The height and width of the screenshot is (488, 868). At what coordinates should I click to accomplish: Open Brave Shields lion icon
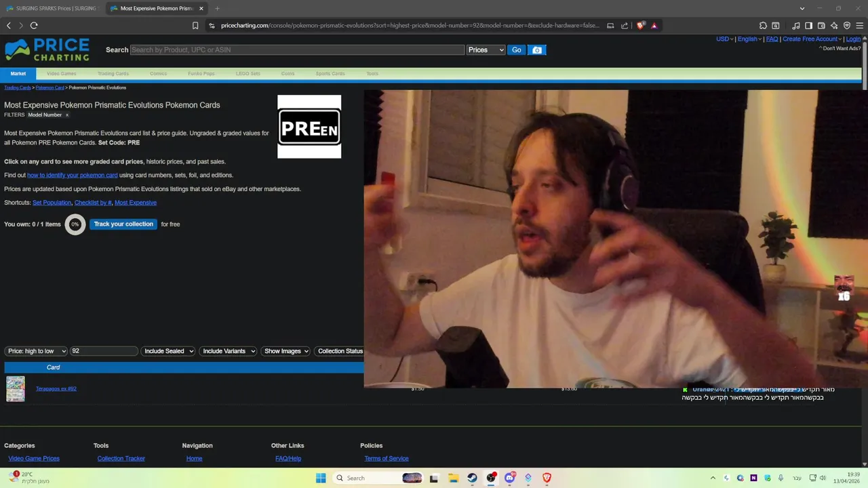click(641, 26)
